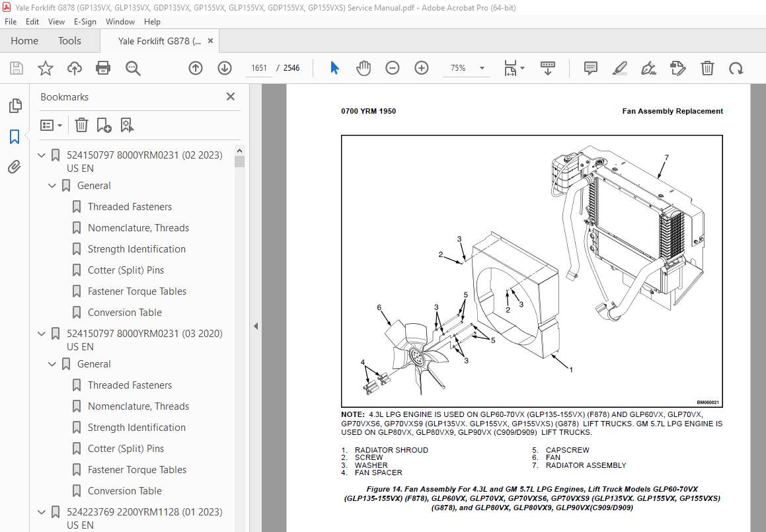
Task: Switch to the Tools tab
Action: point(69,41)
